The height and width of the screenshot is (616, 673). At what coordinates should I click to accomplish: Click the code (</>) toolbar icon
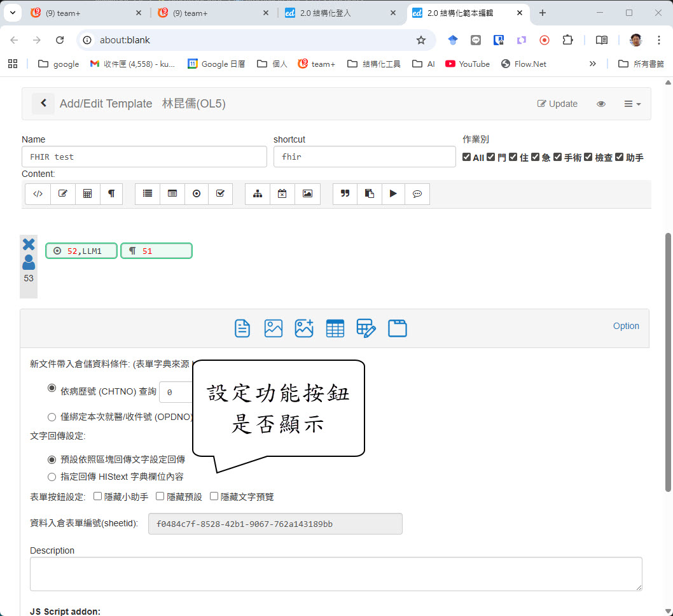[38, 194]
